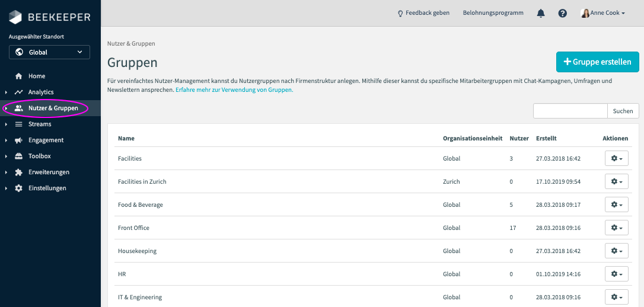Click the globe icon in location selector
This screenshot has width=644, height=307.
click(x=19, y=52)
